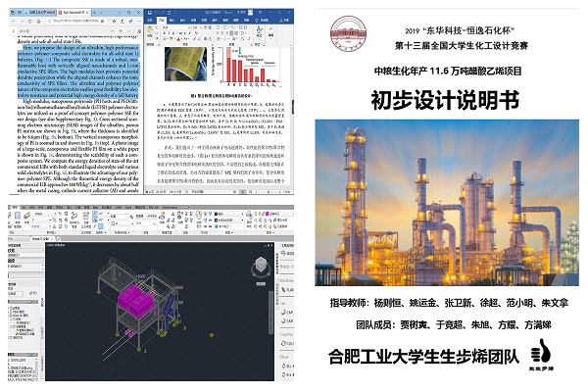The image size is (588, 392).
Task: Open the browser share icon
Action: click(x=131, y=22)
